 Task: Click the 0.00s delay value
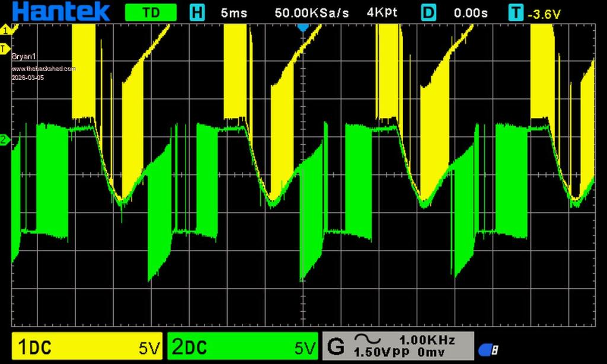[471, 12]
